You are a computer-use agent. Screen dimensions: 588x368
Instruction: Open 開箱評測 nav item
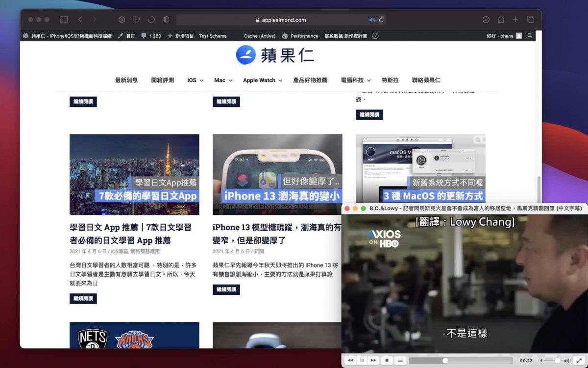(162, 80)
